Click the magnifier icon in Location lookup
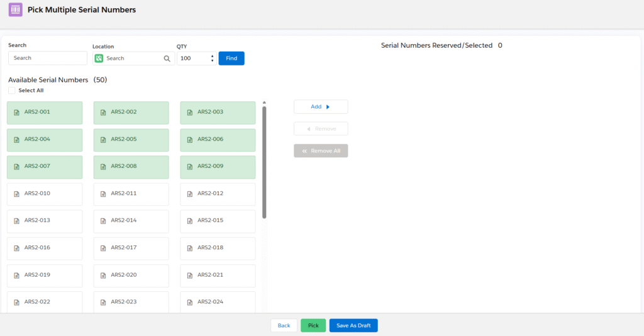This screenshot has width=644, height=336. pyautogui.click(x=167, y=59)
